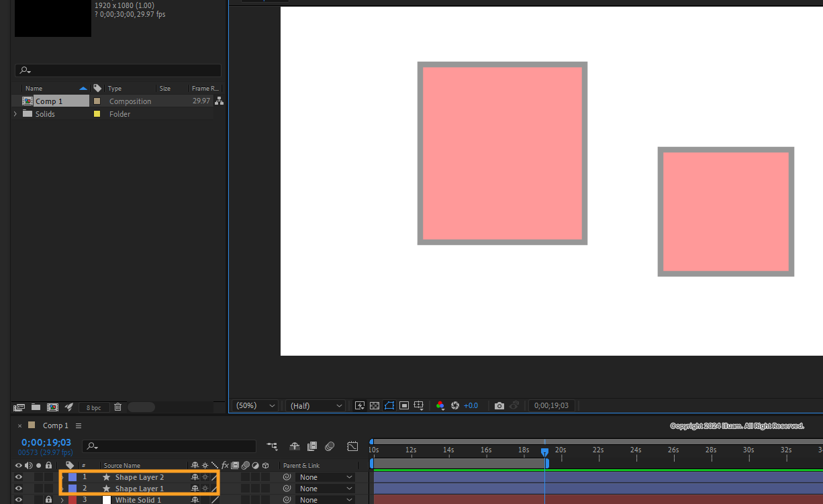
Task: Open project settings via rocket icon
Action: pyautogui.click(x=68, y=407)
